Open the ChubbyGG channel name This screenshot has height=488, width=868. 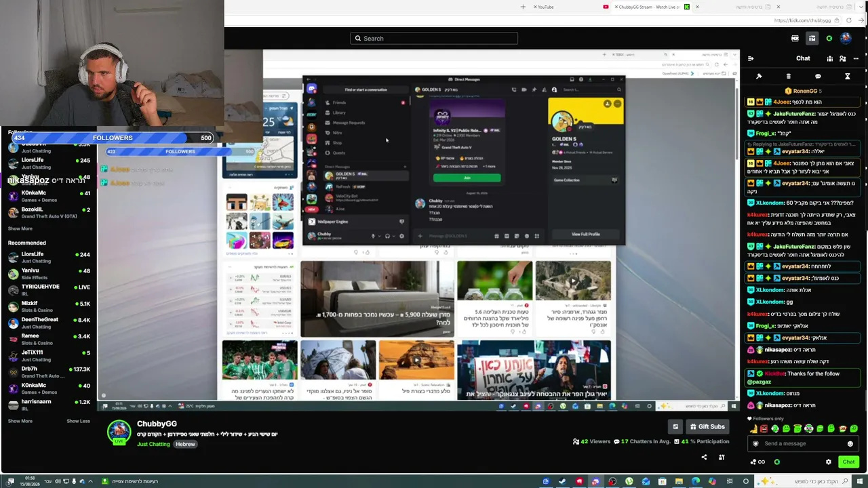pos(157,424)
